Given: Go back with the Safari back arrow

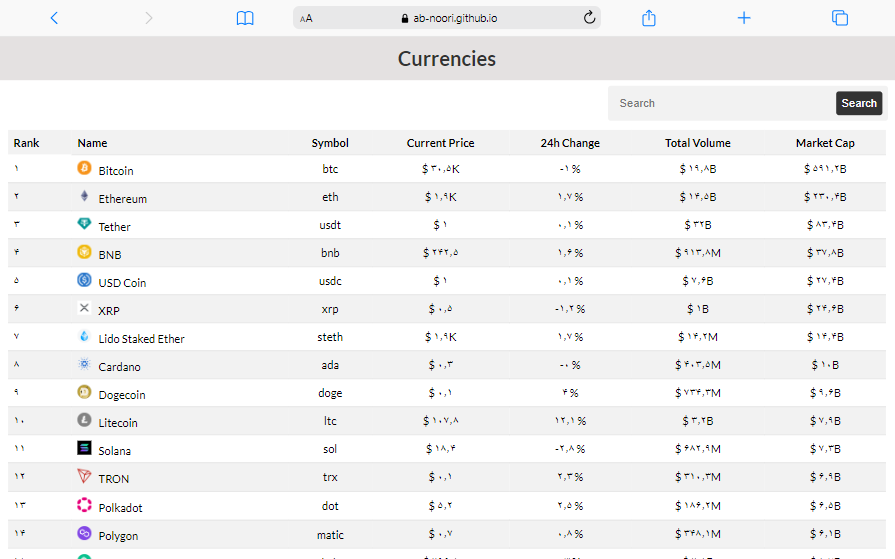Looking at the screenshot, I should [54, 18].
